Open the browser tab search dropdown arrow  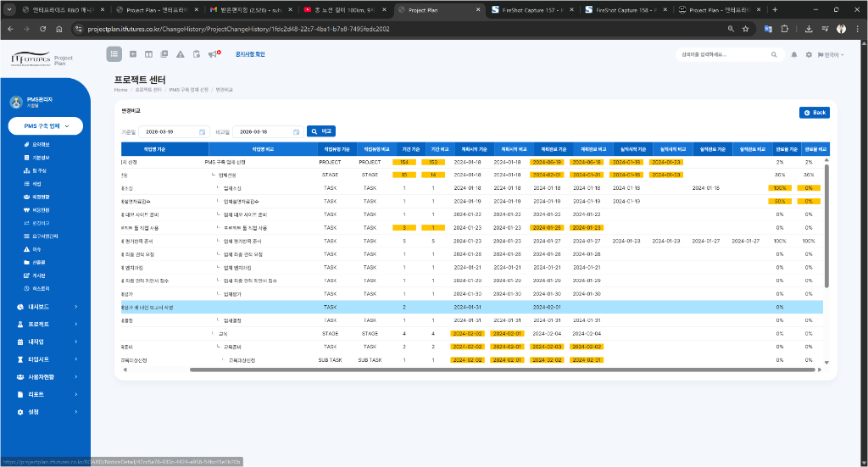9,9
